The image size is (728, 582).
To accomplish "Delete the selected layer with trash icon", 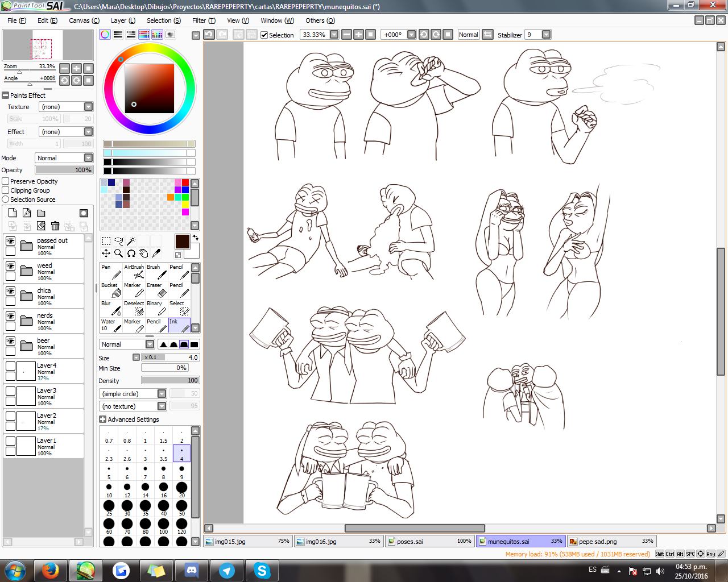I will tap(55, 226).
